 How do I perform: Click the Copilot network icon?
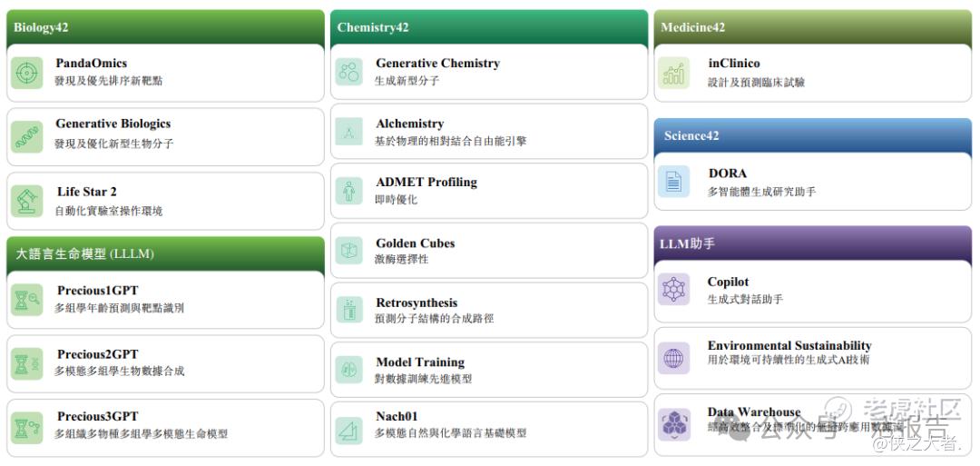[x=673, y=289]
